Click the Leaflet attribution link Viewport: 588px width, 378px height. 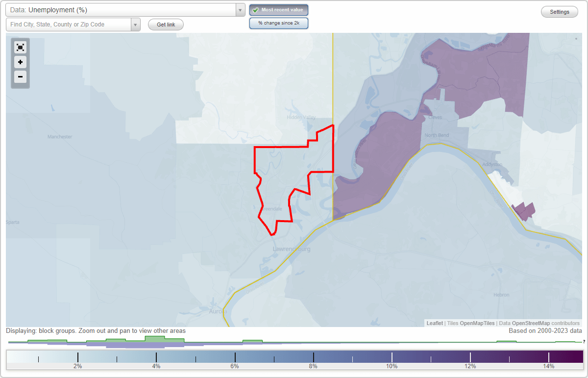pyautogui.click(x=434, y=323)
